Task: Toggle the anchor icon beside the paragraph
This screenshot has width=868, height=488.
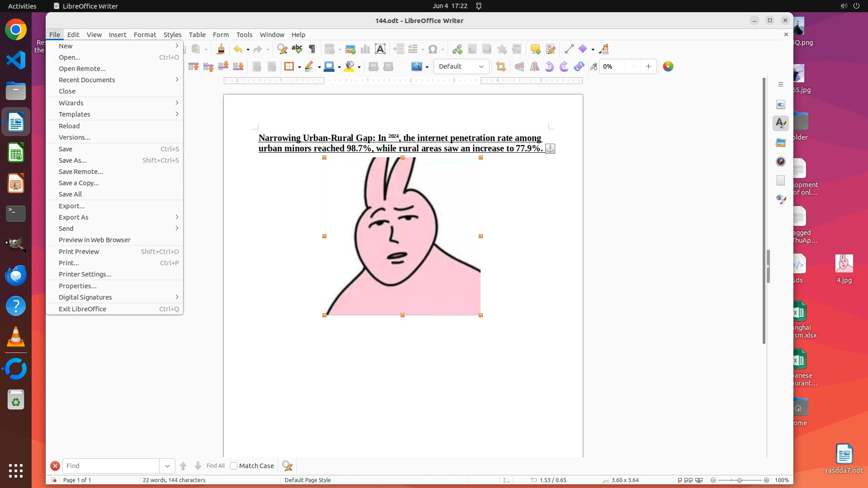Action: click(550, 149)
